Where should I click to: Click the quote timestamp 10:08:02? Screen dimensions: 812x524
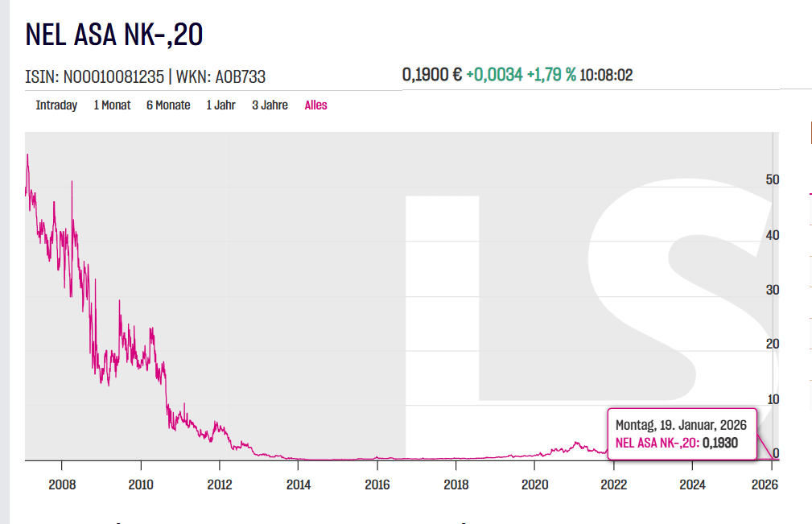pyautogui.click(x=606, y=75)
